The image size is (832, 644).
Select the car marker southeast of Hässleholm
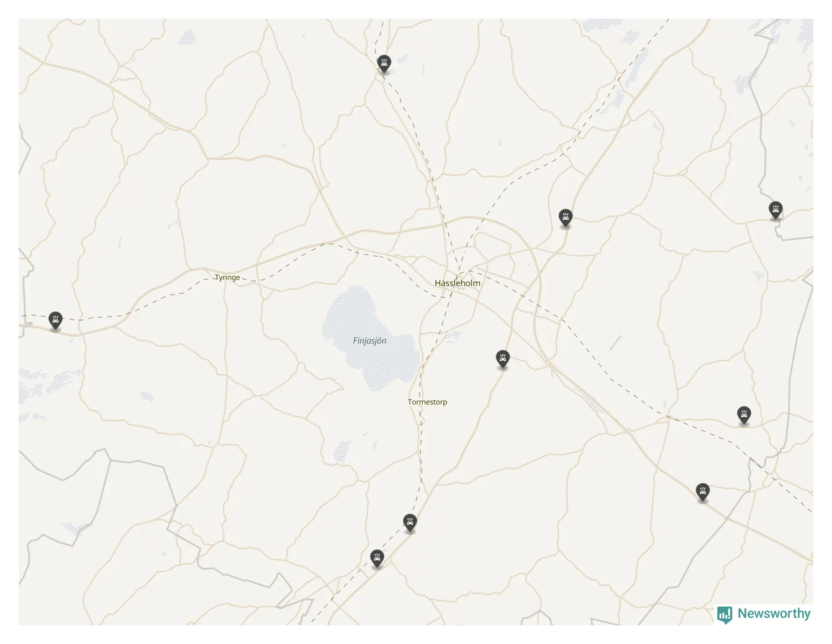tap(503, 359)
